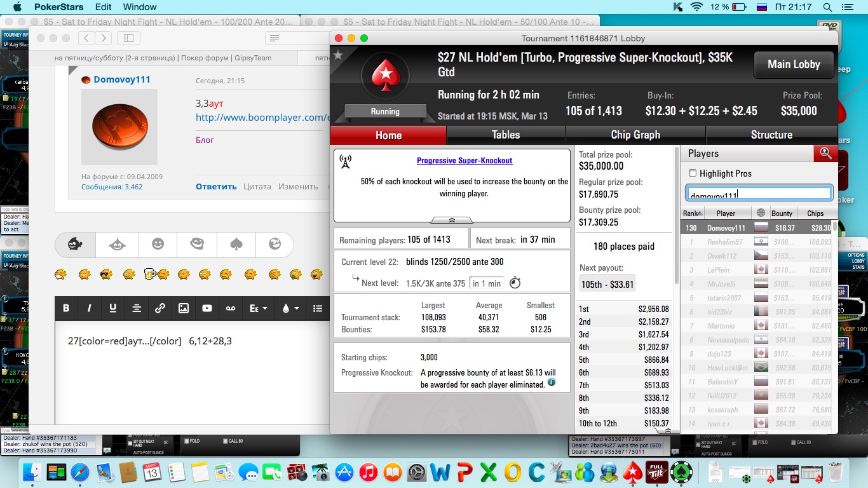
Task: Click Цитата under the forum post
Action: pos(257,186)
